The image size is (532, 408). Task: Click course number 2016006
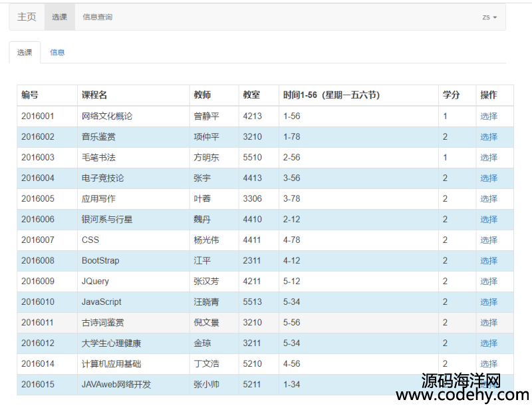pyautogui.click(x=38, y=220)
